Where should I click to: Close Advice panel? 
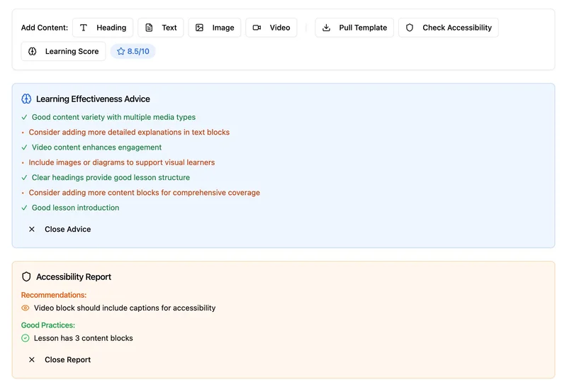(x=60, y=229)
